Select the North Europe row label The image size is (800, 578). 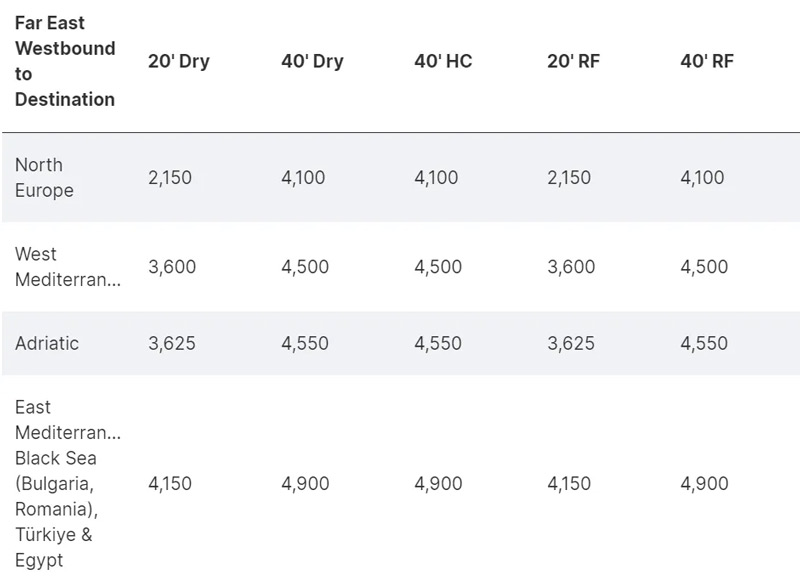[x=44, y=178]
